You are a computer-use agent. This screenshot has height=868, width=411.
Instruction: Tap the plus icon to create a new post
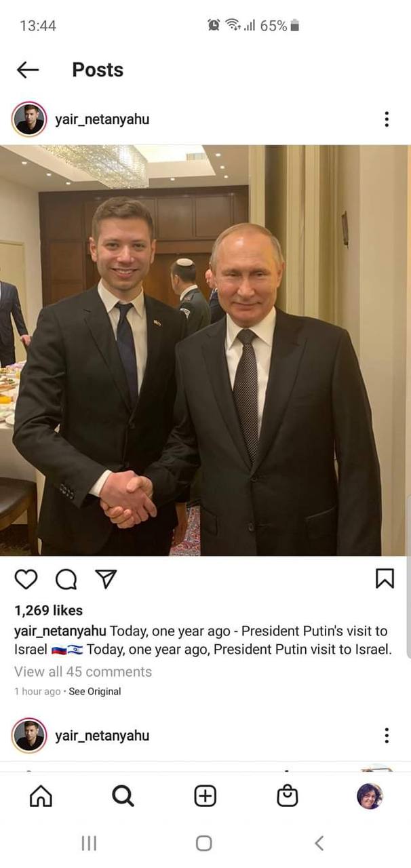(206, 796)
